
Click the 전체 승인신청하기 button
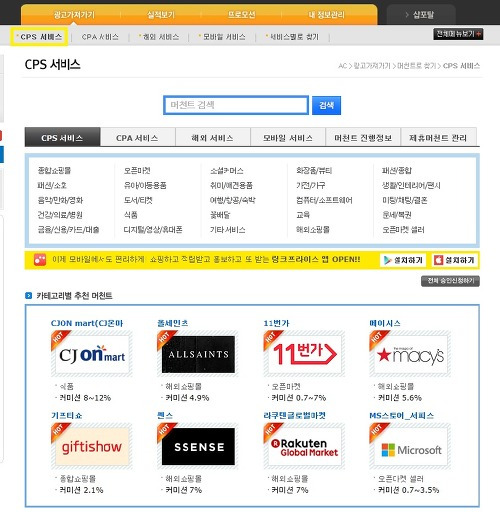pyautogui.click(x=450, y=281)
